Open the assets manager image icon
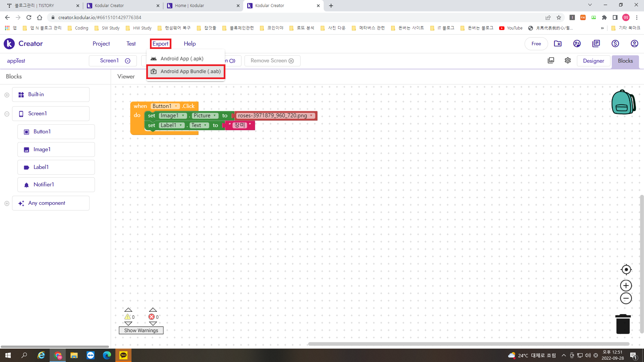Image resolution: width=644 pixels, height=362 pixels. (x=551, y=60)
